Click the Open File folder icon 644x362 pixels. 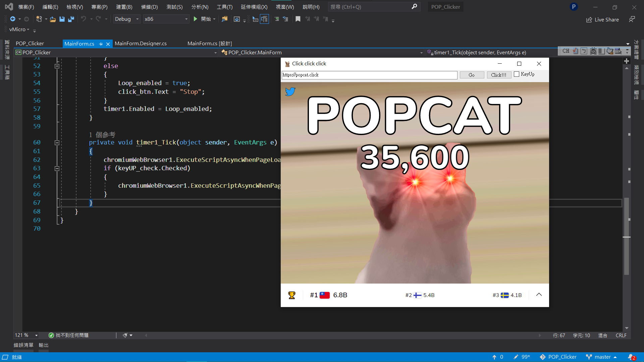coord(53,19)
